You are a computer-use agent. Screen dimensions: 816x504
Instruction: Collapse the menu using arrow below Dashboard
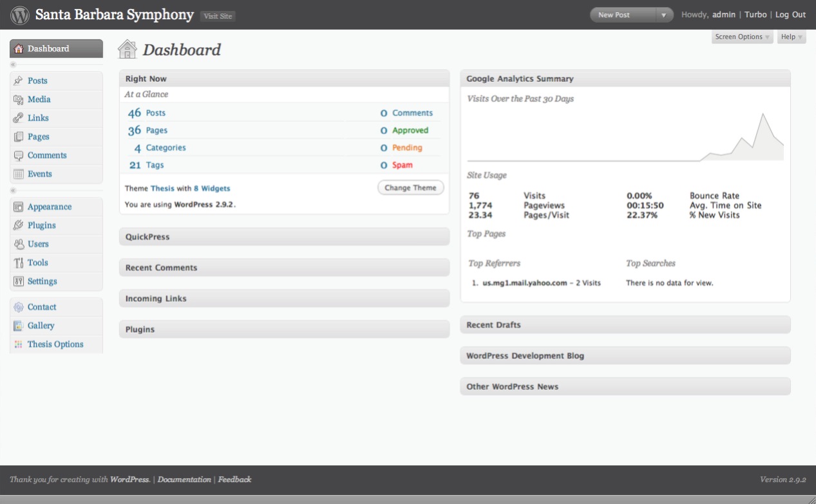point(14,64)
